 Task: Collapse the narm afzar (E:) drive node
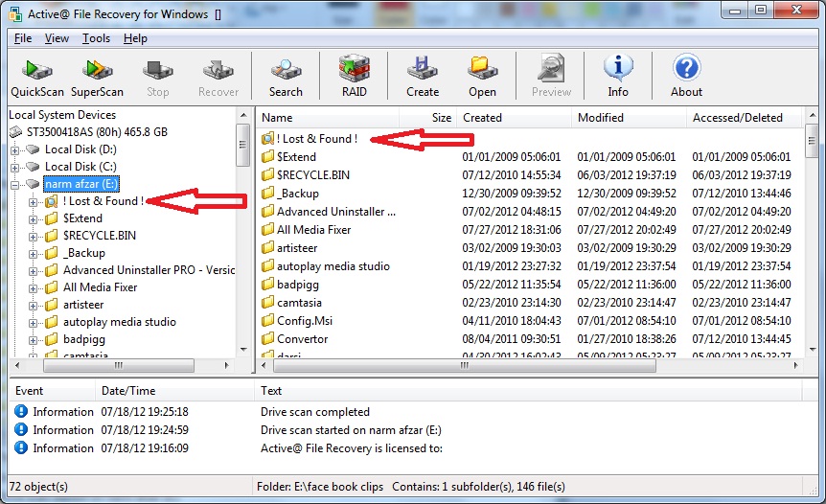[x=15, y=184]
